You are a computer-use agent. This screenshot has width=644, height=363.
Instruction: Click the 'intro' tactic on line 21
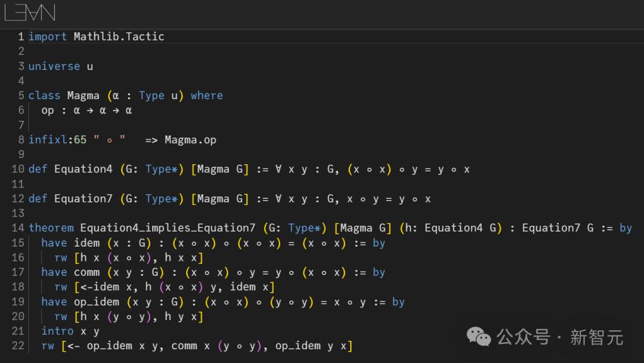(x=57, y=331)
